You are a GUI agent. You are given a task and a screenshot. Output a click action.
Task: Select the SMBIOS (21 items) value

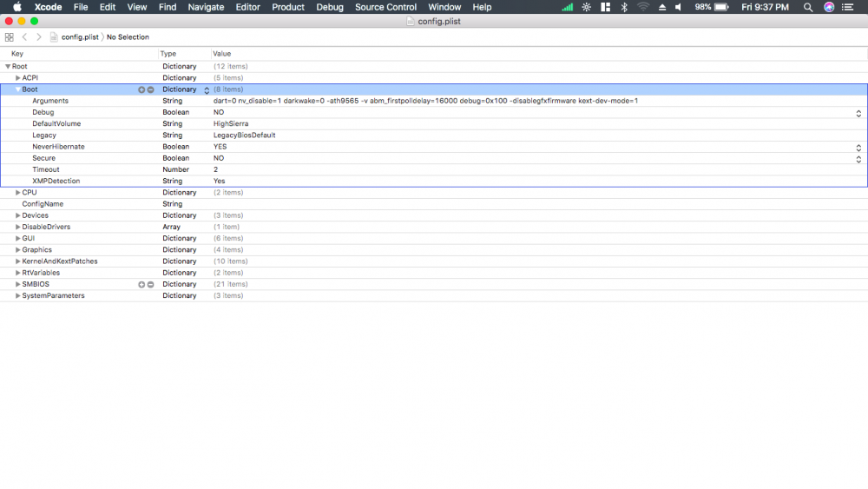(230, 284)
